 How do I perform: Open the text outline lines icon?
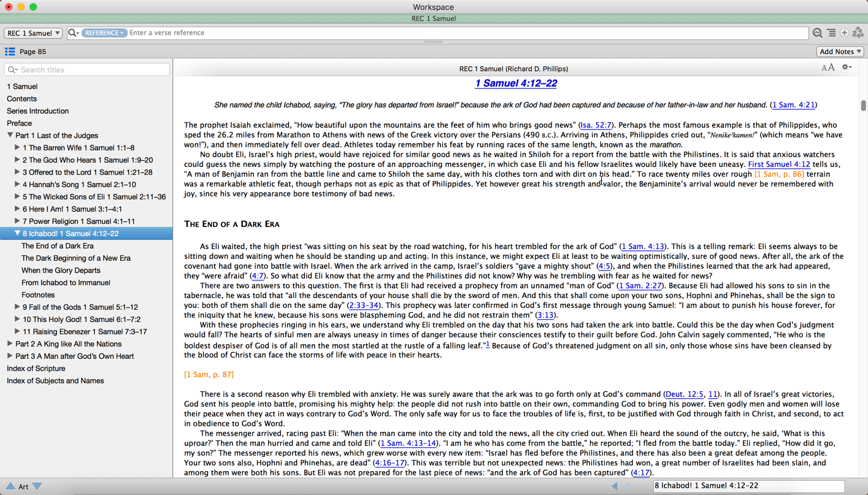tap(831, 33)
